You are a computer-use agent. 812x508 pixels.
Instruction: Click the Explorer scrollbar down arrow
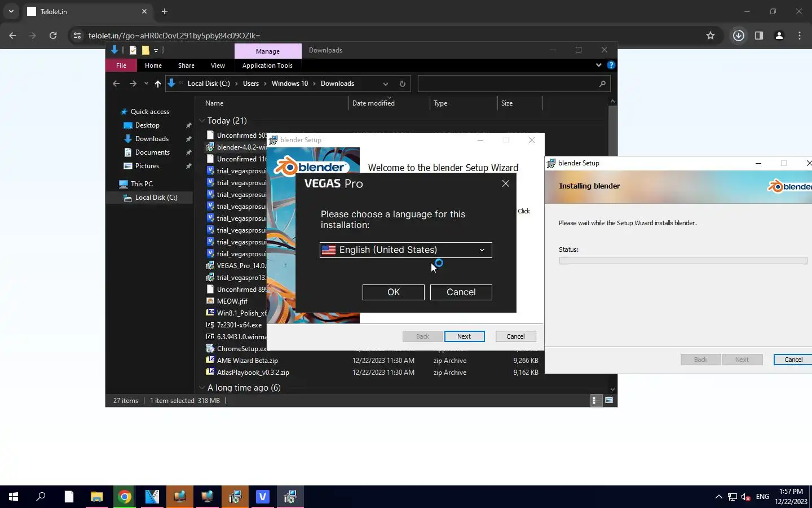click(x=612, y=389)
